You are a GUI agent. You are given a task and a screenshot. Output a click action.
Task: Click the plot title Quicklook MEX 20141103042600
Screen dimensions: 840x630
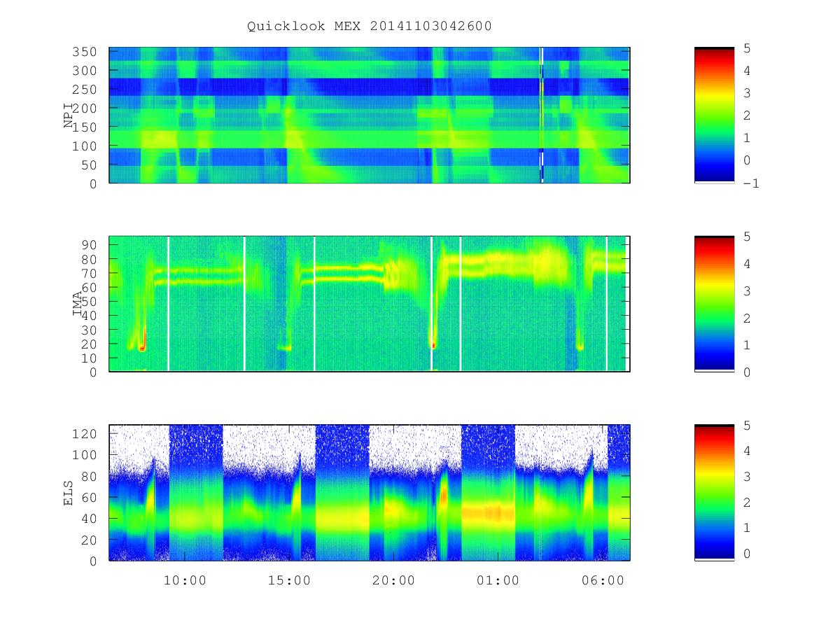point(370,26)
